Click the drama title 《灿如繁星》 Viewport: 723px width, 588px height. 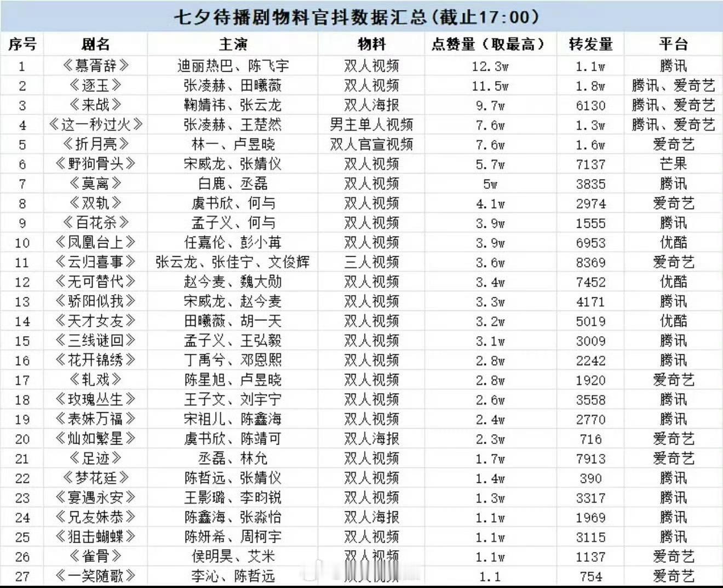pos(96,439)
